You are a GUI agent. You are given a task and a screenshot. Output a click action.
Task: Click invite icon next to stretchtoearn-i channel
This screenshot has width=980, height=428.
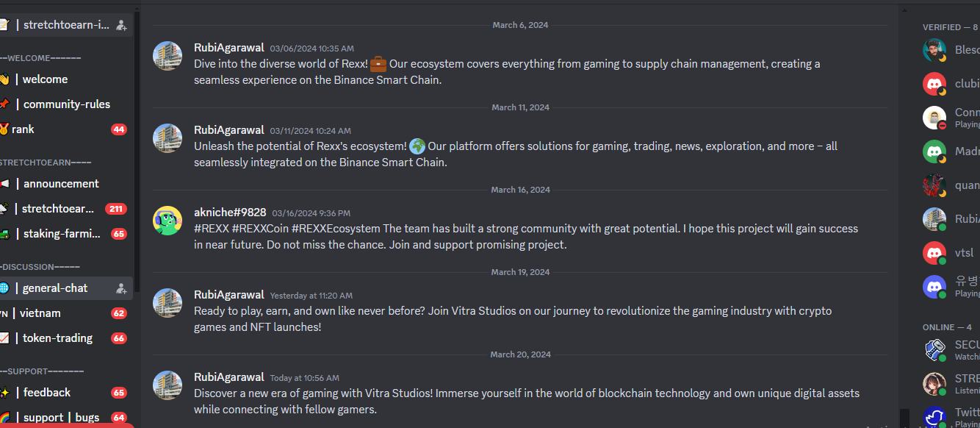tap(121, 25)
